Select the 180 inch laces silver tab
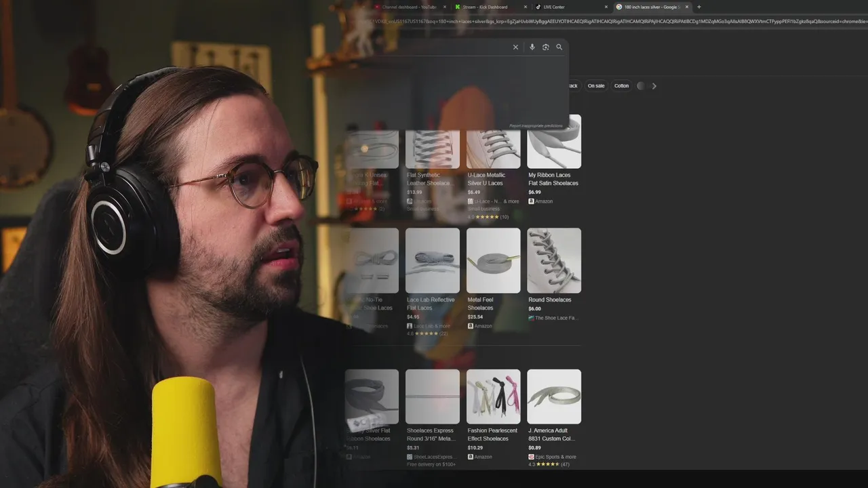Viewport: 868px width, 488px height. pos(651,7)
